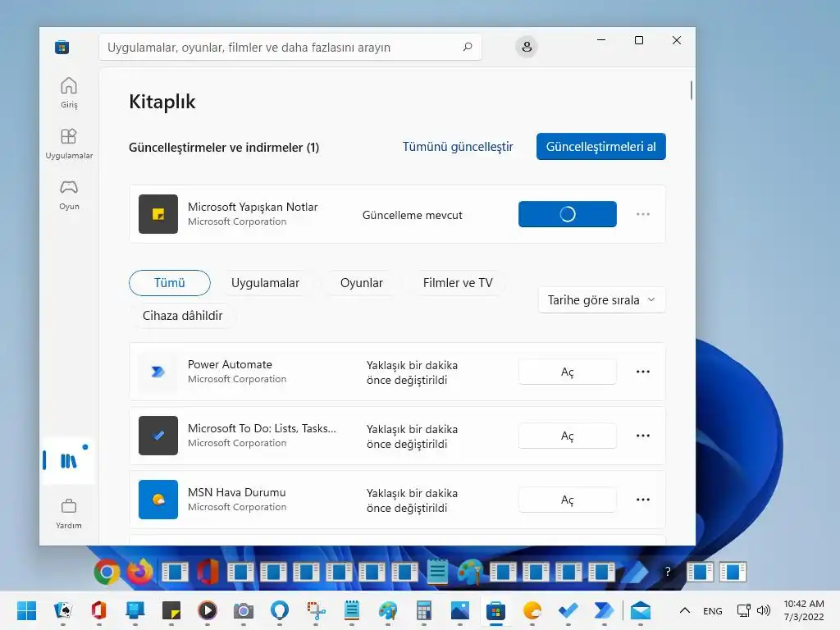This screenshot has width=840, height=630.
Task: Click the MSN Hava Durumu app icon
Action: click(x=158, y=500)
